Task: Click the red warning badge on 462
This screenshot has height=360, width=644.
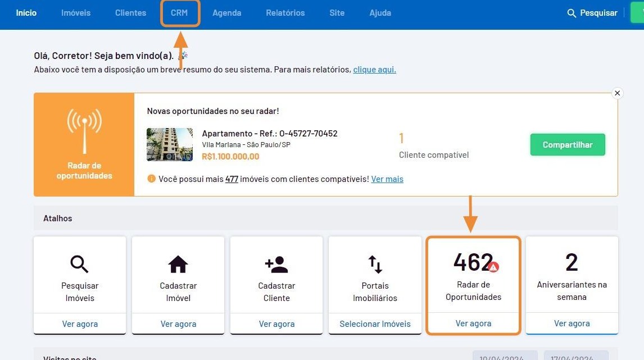Action: [x=493, y=267]
